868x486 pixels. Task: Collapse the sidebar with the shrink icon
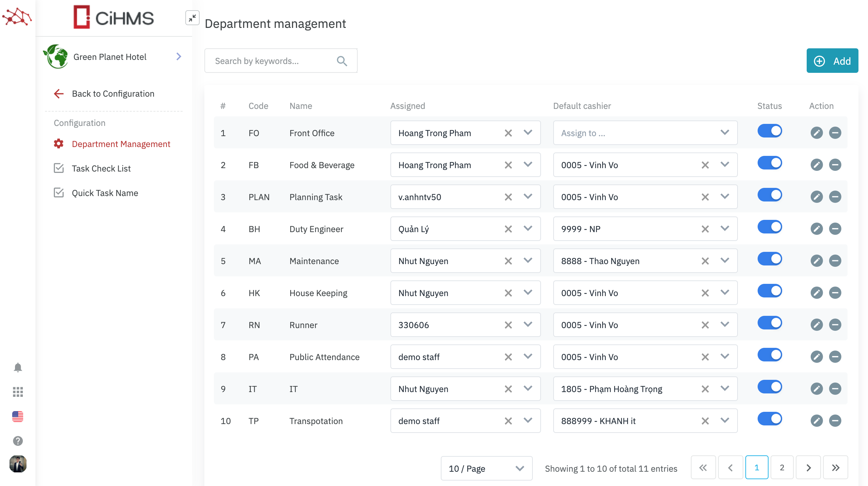[192, 18]
